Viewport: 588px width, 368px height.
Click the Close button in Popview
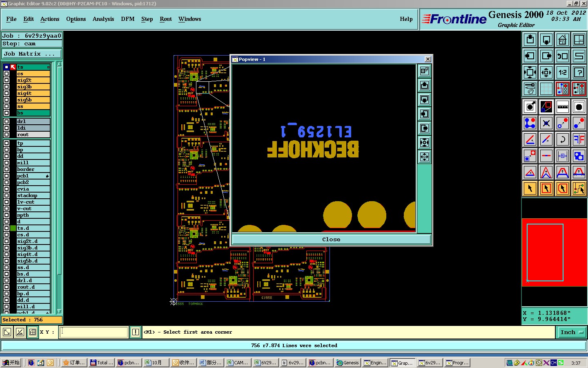(331, 239)
